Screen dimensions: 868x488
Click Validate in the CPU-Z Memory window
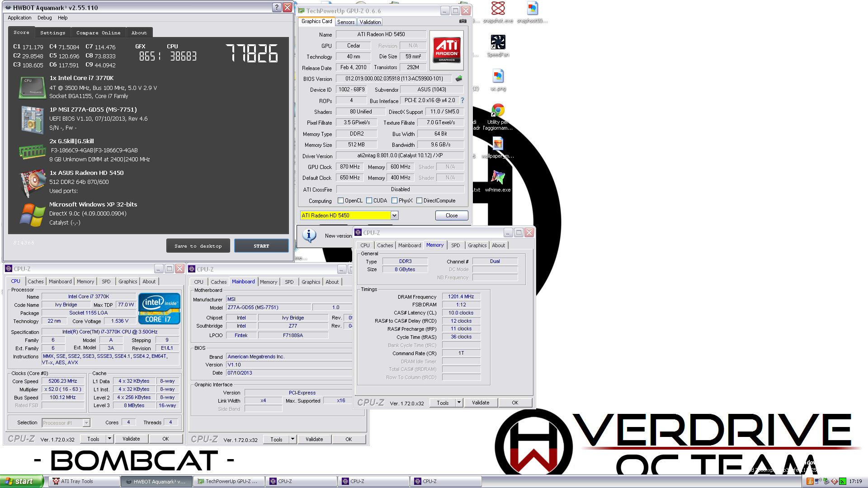pyautogui.click(x=481, y=403)
